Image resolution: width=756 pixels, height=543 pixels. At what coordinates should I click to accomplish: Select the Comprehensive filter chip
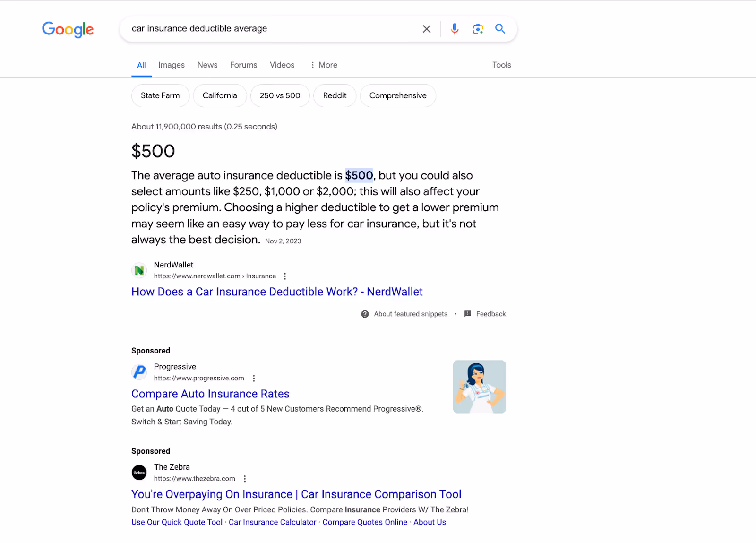pos(398,95)
